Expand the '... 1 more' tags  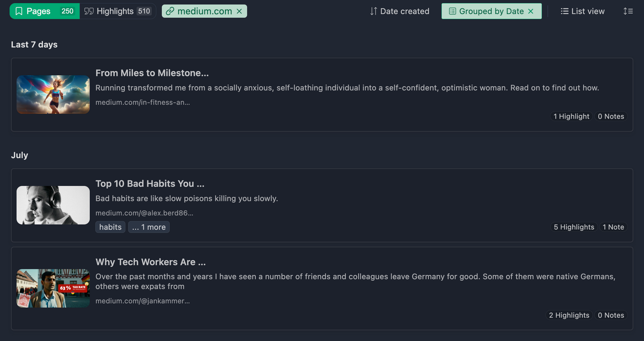[x=149, y=227]
